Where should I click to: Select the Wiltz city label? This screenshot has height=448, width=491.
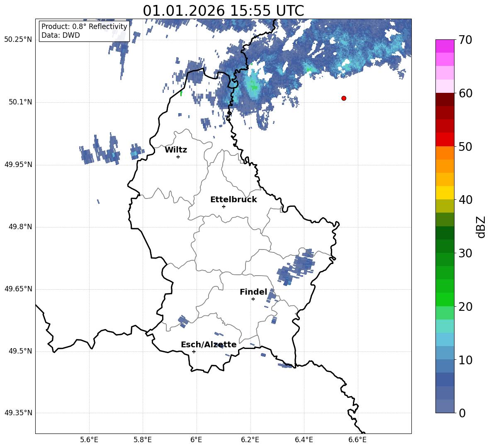(176, 150)
